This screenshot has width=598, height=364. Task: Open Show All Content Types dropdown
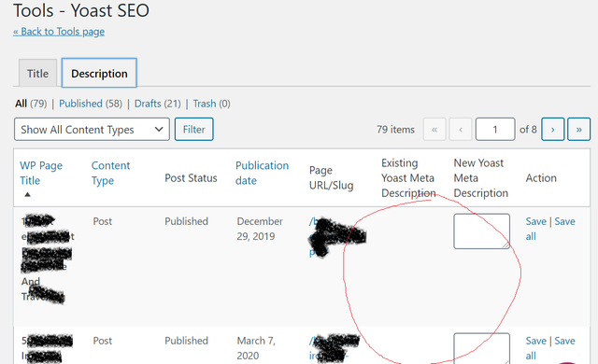(x=92, y=130)
